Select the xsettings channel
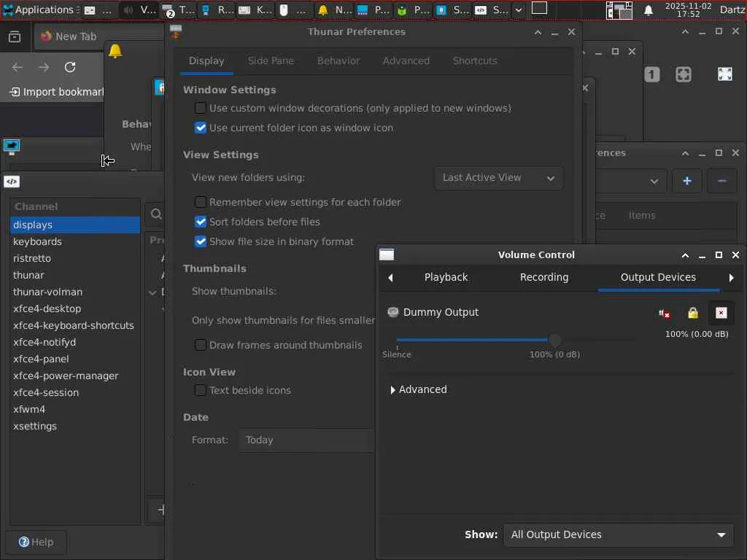Screen dimensions: 747x560 pyautogui.click(x=75, y=426)
